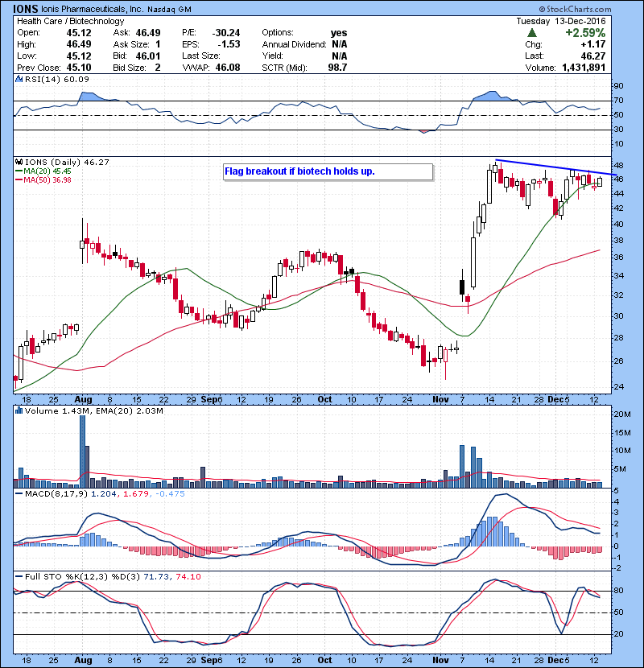
Task: Click the Open value 45.12
Action: click(79, 33)
